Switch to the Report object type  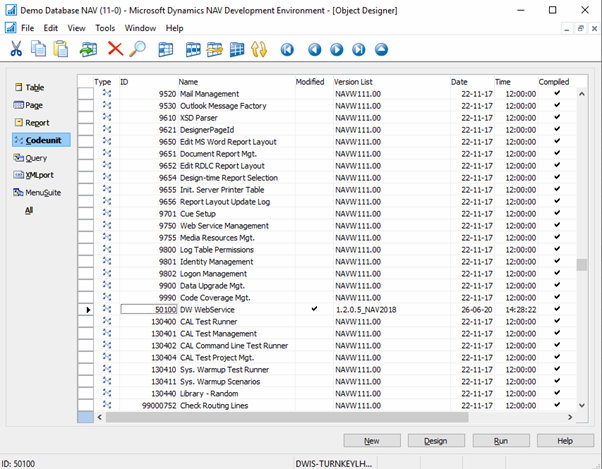click(x=36, y=122)
